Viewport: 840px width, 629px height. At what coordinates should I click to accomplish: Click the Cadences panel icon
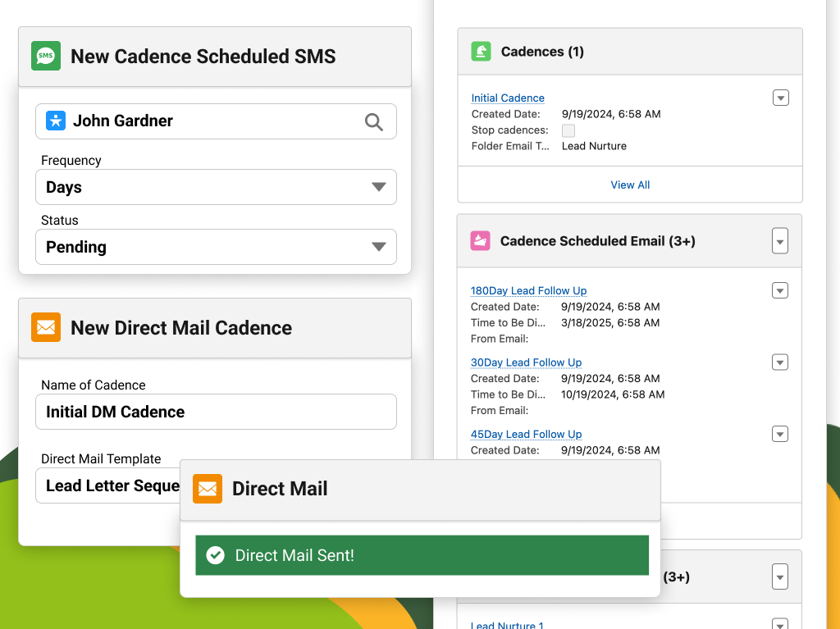480,51
